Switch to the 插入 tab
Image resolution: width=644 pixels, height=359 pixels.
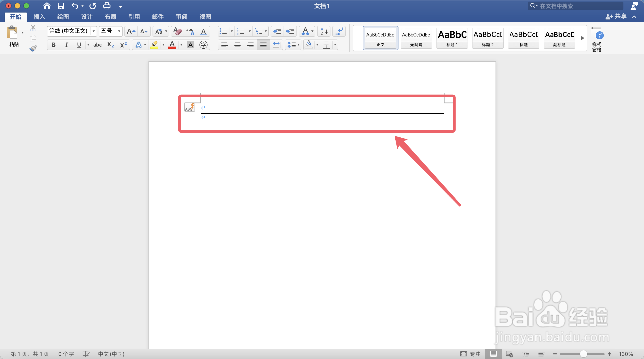click(39, 17)
